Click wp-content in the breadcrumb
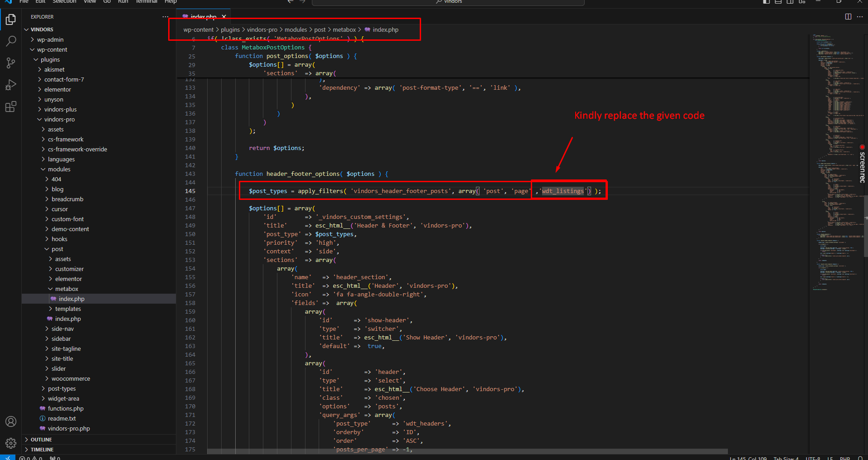Screen dimensions: 868x460 (x=199, y=30)
